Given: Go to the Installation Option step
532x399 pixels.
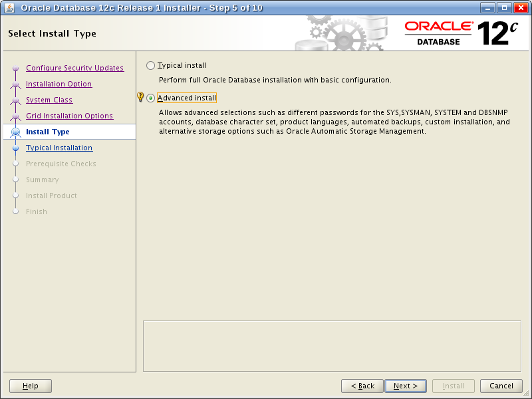Looking at the screenshot, I should [x=59, y=84].
